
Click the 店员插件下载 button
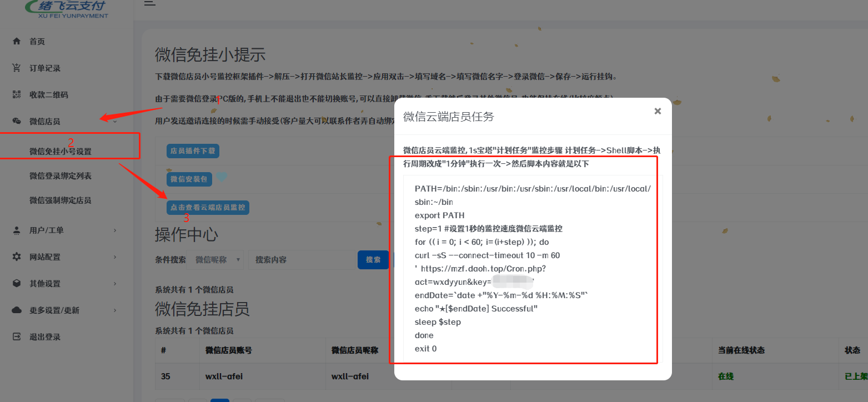pos(193,151)
